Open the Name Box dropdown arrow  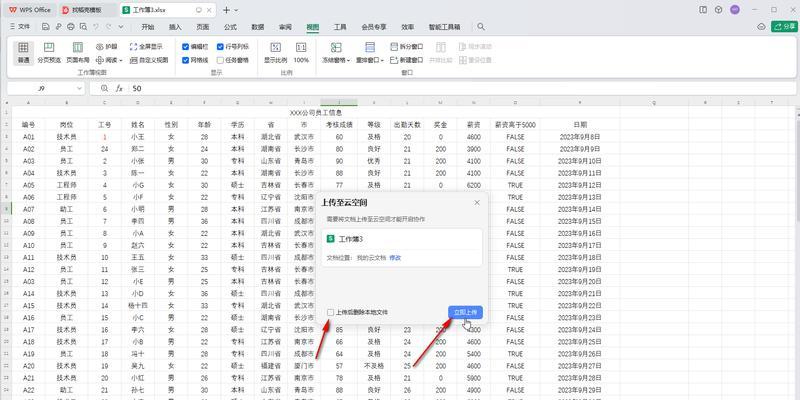coord(79,88)
